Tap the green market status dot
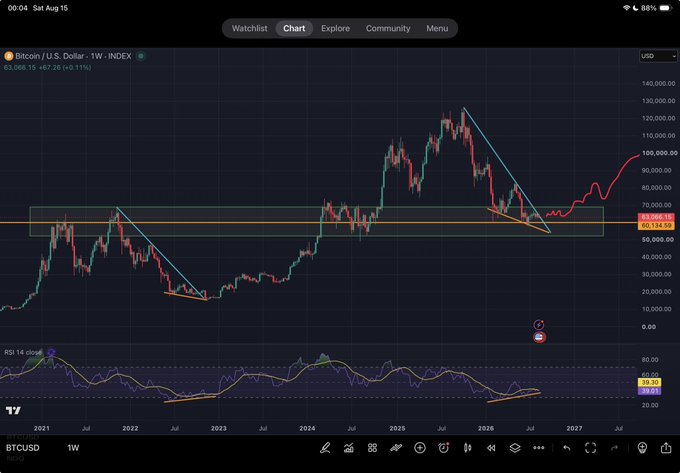The width and height of the screenshot is (680, 473). point(141,56)
